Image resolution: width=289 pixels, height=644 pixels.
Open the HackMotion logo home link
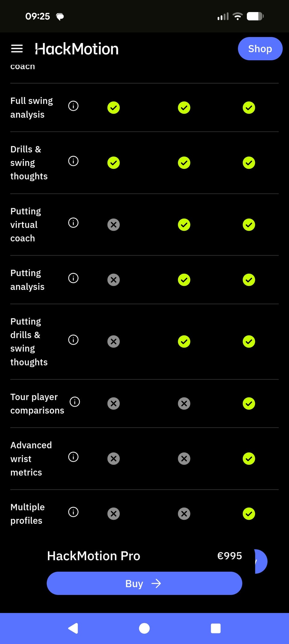click(77, 49)
